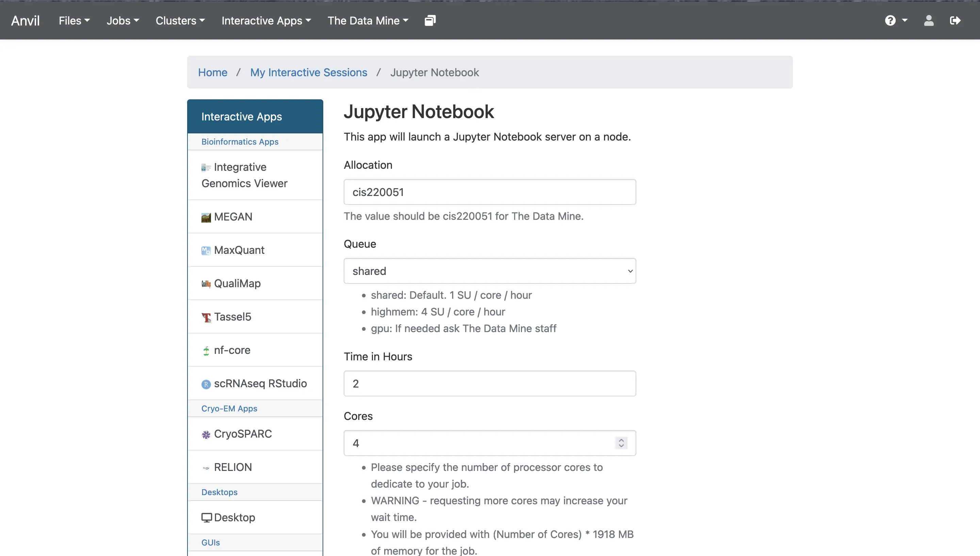This screenshot has height=556, width=980.
Task: Open the Queue dropdown menu
Action: pyautogui.click(x=489, y=271)
